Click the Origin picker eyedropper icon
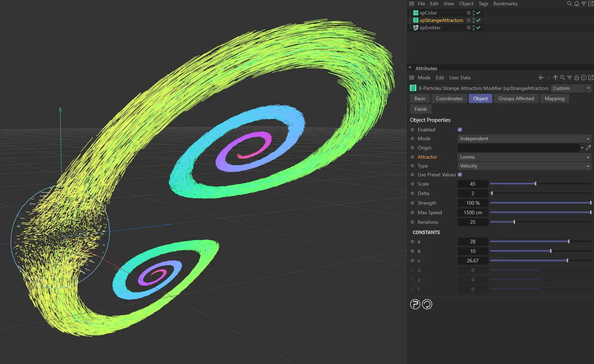This screenshot has height=364, width=594. pyautogui.click(x=588, y=148)
